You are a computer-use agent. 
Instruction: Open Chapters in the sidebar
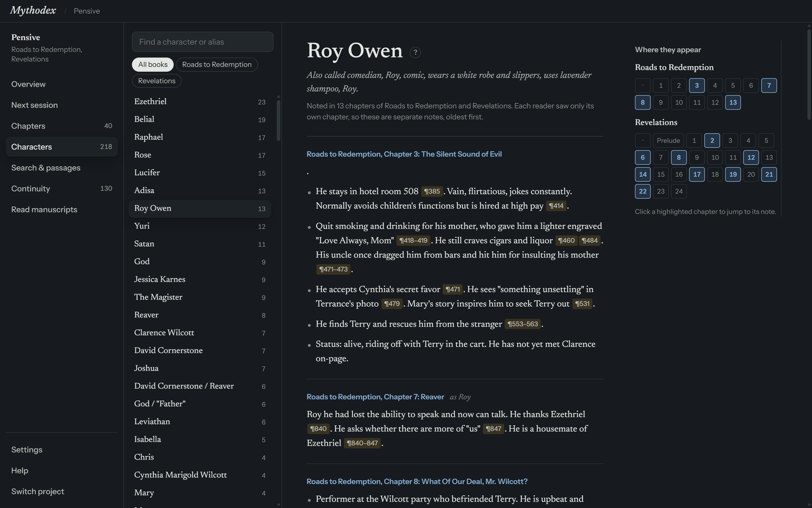click(62, 126)
